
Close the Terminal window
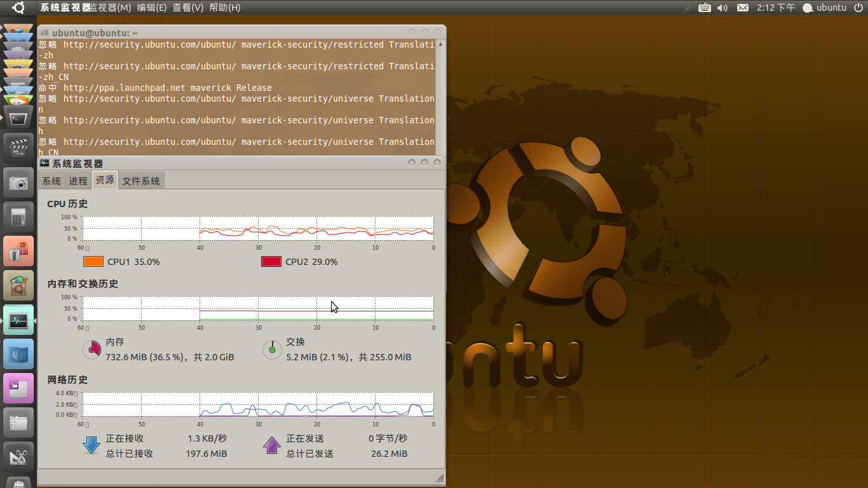[x=438, y=31]
